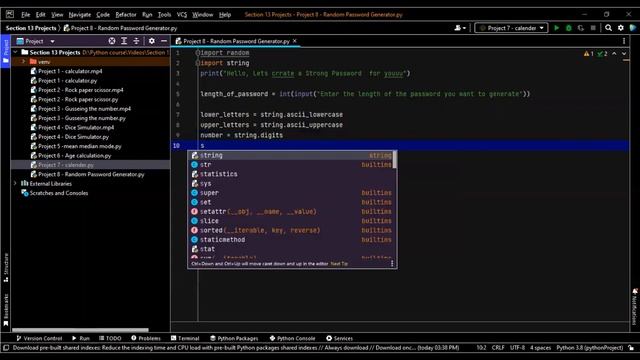Click Next Tip link in completion popup
Viewport: 640px width, 360px height.
click(x=339, y=264)
